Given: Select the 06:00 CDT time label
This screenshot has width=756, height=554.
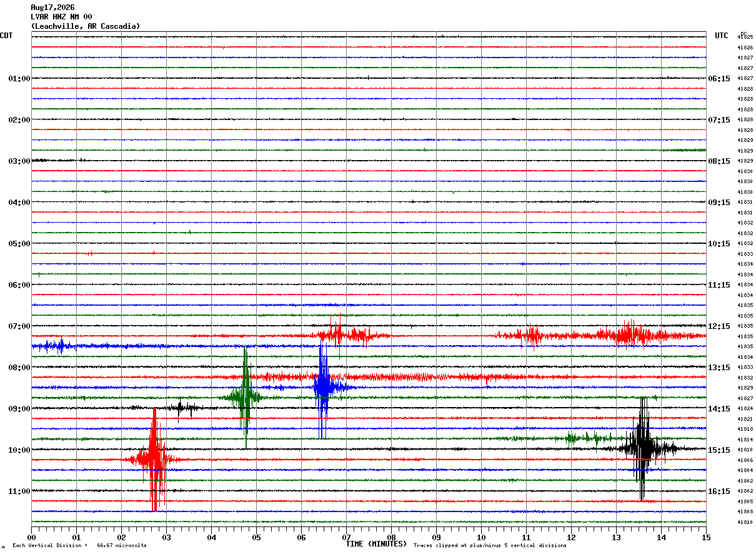Looking at the screenshot, I should pos(19,285).
